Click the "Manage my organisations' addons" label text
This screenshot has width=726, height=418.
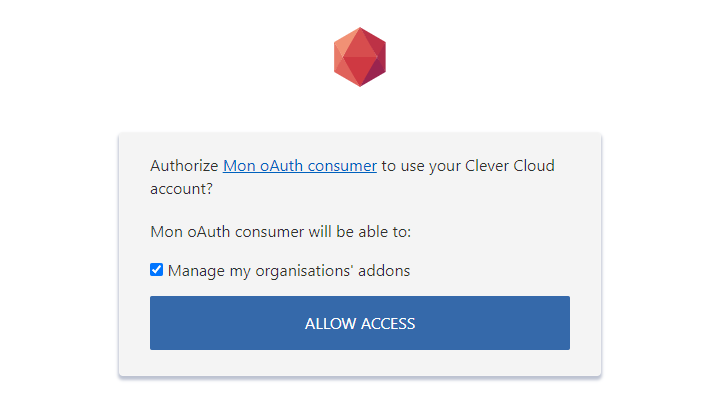(289, 271)
